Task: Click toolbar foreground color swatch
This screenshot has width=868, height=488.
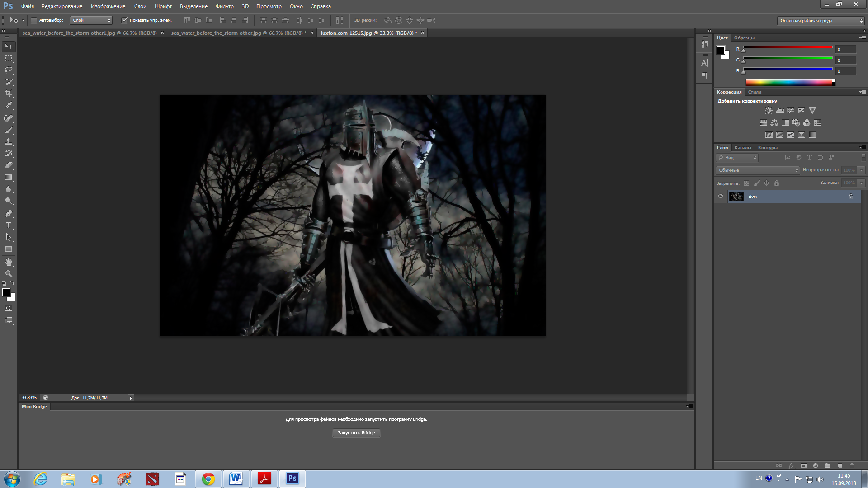Action: pos(6,292)
